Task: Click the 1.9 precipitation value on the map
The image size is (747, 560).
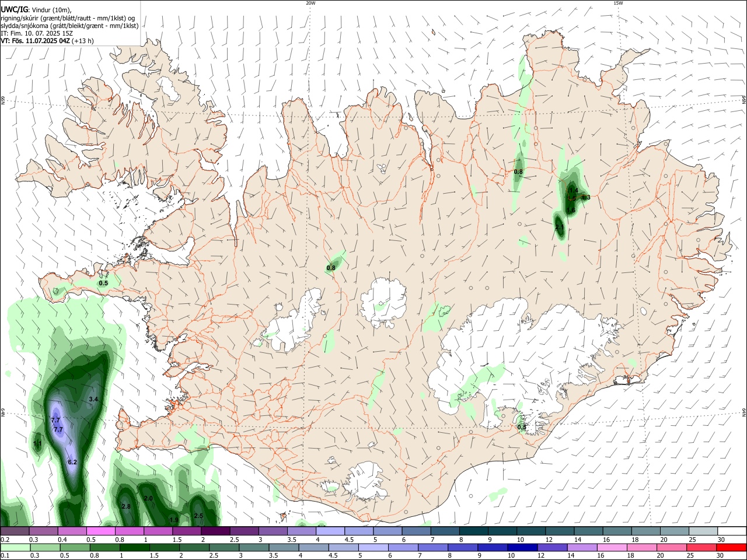Action: [173, 520]
